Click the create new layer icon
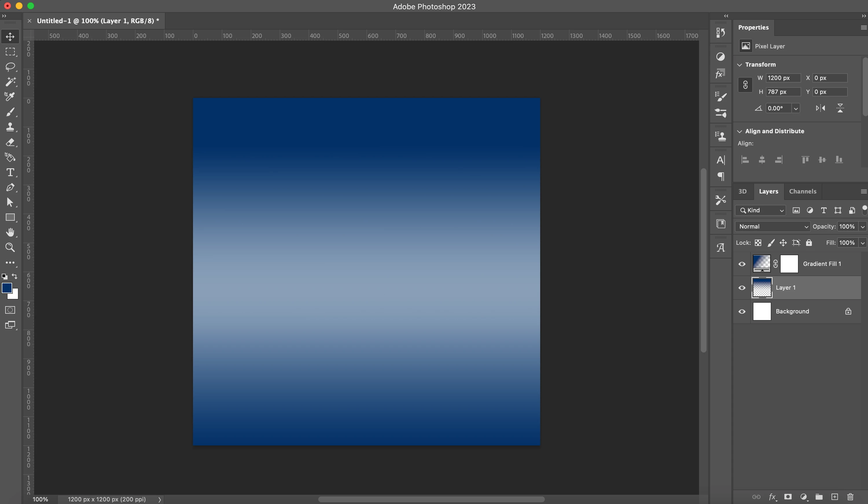The height and width of the screenshot is (504, 868). click(x=834, y=497)
